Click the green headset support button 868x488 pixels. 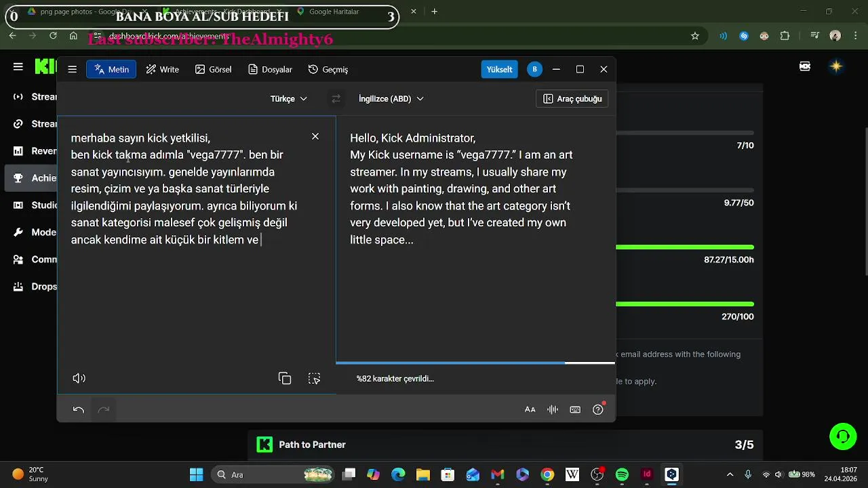[843, 436]
